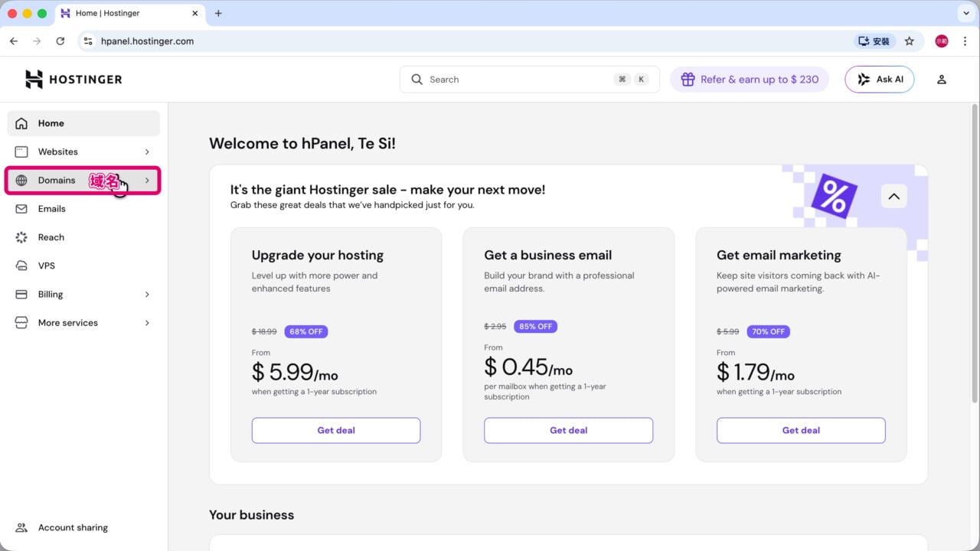The image size is (980, 551).
Task: Expand the Billing submenu chevron
Action: point(147,295)
